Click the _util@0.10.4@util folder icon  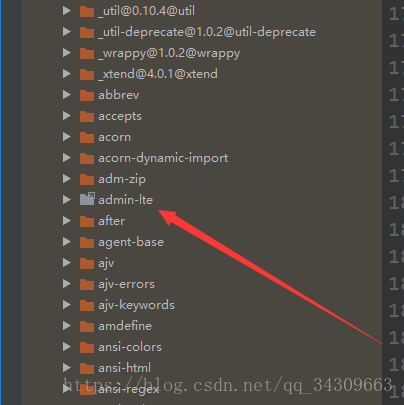point(87,11)
